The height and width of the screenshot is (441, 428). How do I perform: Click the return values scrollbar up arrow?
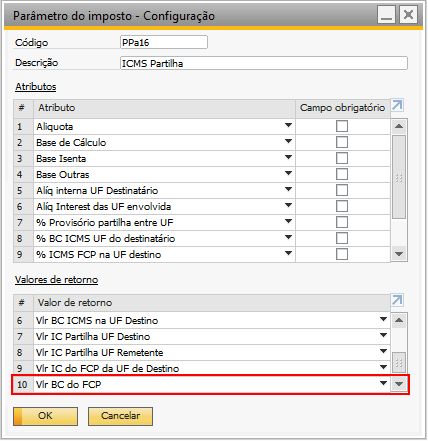click(399, 320)
